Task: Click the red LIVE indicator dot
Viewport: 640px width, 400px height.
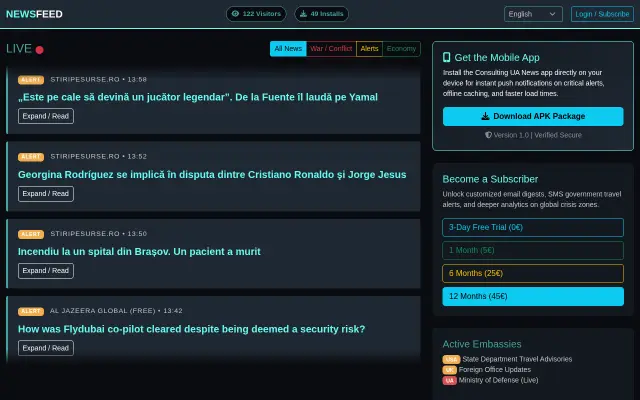Action: (x=40, y=50)
